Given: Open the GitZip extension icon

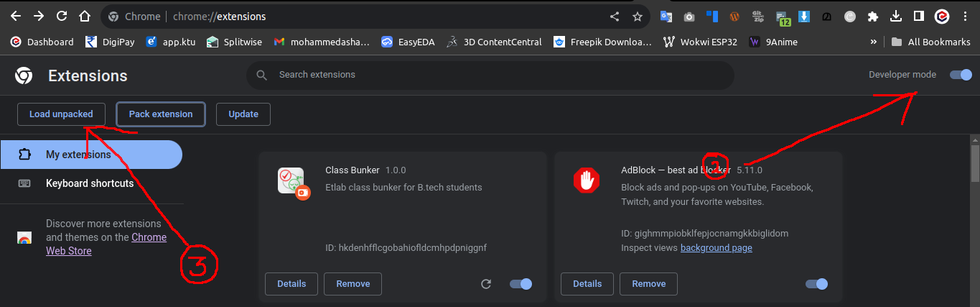Looking at the screenshot, I should coord(757,16).
